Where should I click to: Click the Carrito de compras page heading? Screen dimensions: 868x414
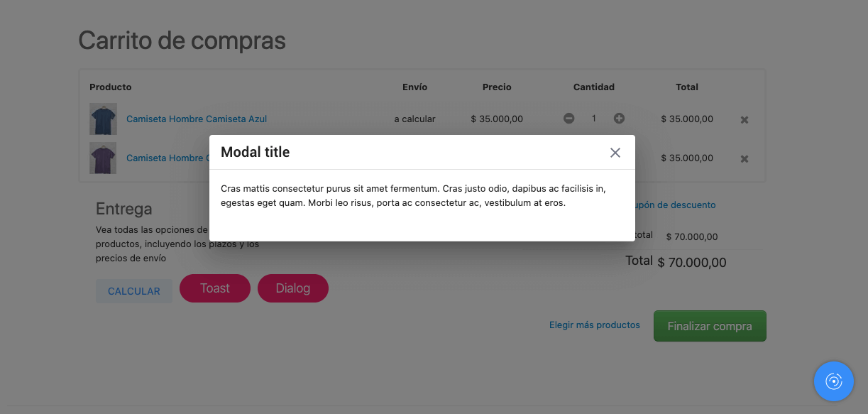click(x=182, y=40)
